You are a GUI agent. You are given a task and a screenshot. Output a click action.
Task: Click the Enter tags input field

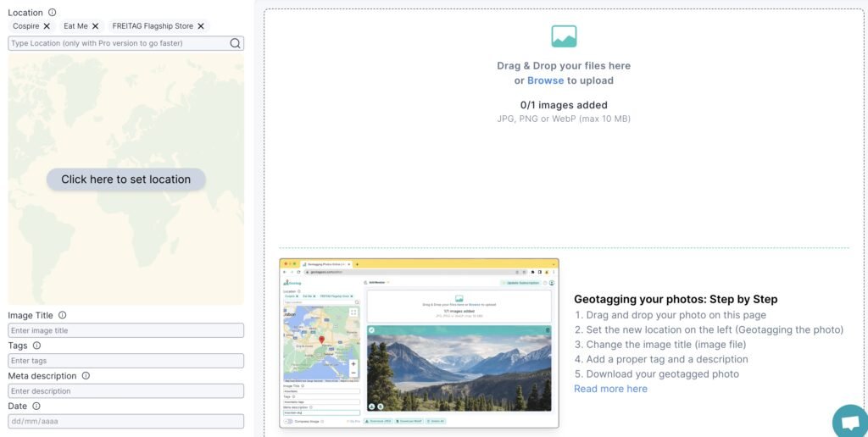point(125,361)
